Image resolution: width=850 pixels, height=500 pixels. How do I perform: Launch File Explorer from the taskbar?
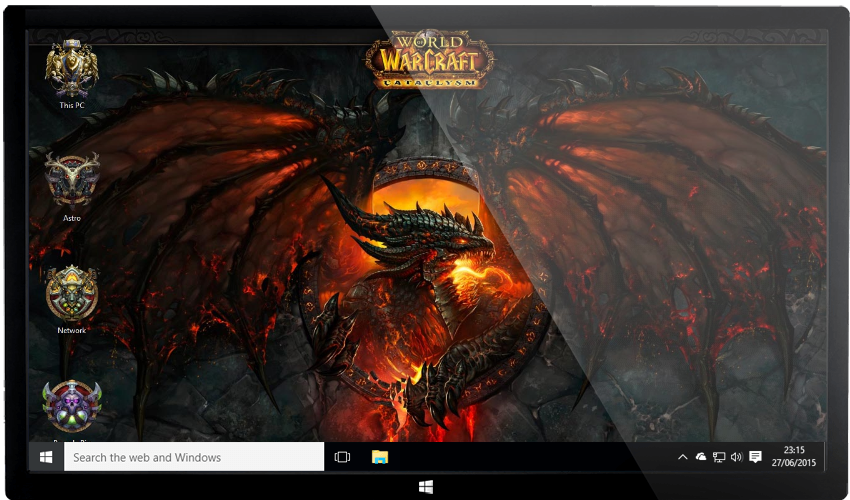(379, 457)
